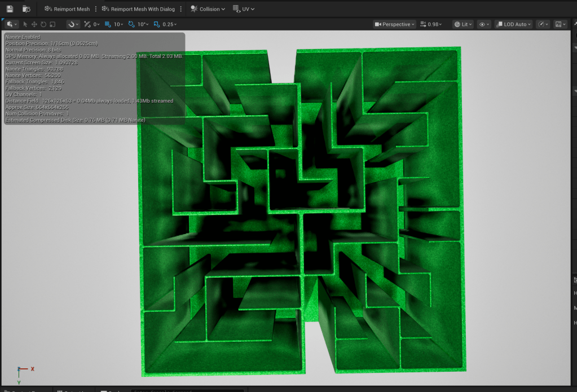Image resolution: width=577 pixels, height=392 pixels.
Task: Select the Translate move tool
Action: click(34, 24)
